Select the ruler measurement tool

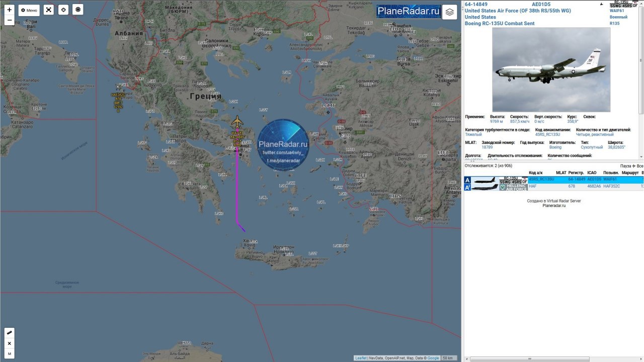(x=9, y=333)
